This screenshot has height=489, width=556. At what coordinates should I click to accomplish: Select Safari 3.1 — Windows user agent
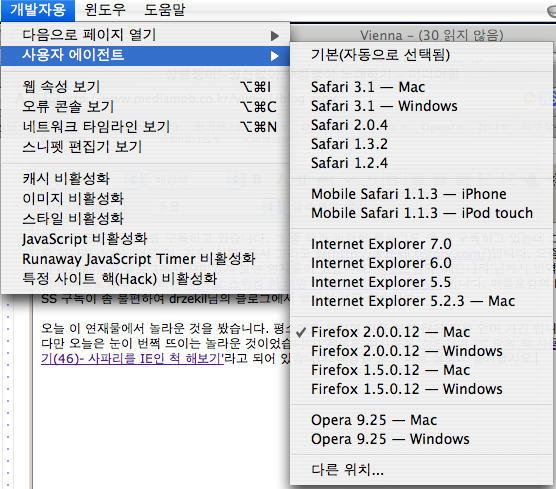421,106
